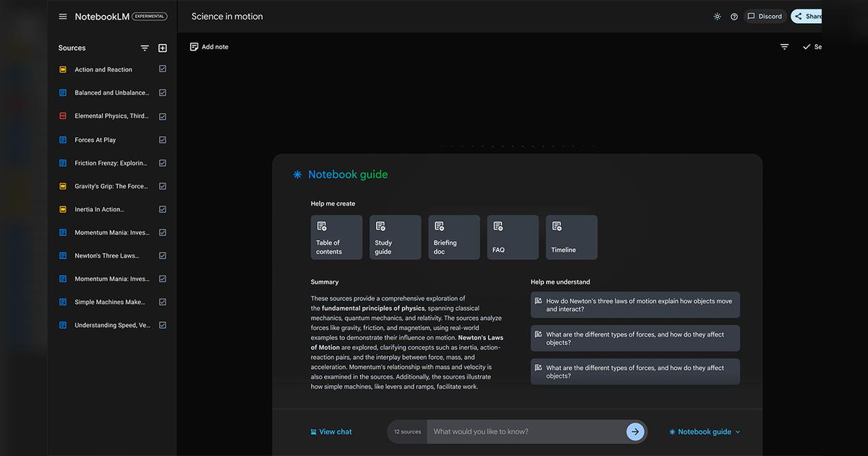Ask how Newton's three laws explain motion

pos(635,305)
